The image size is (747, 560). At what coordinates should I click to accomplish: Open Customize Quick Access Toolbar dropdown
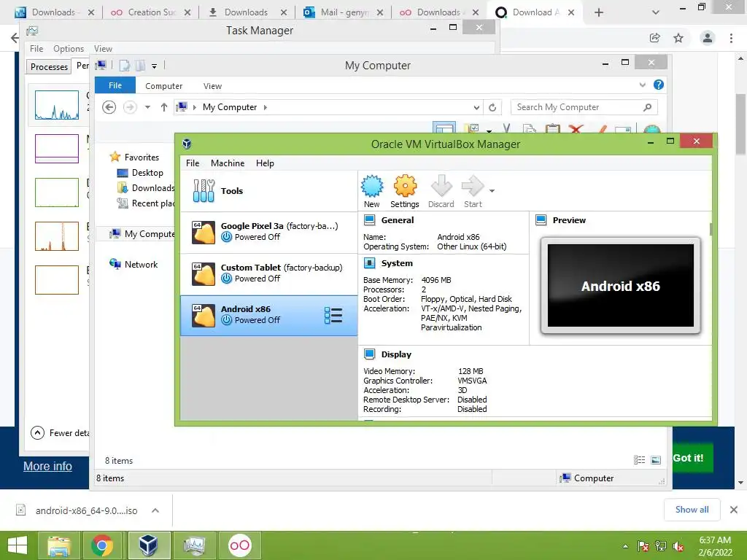click(155, 66)
